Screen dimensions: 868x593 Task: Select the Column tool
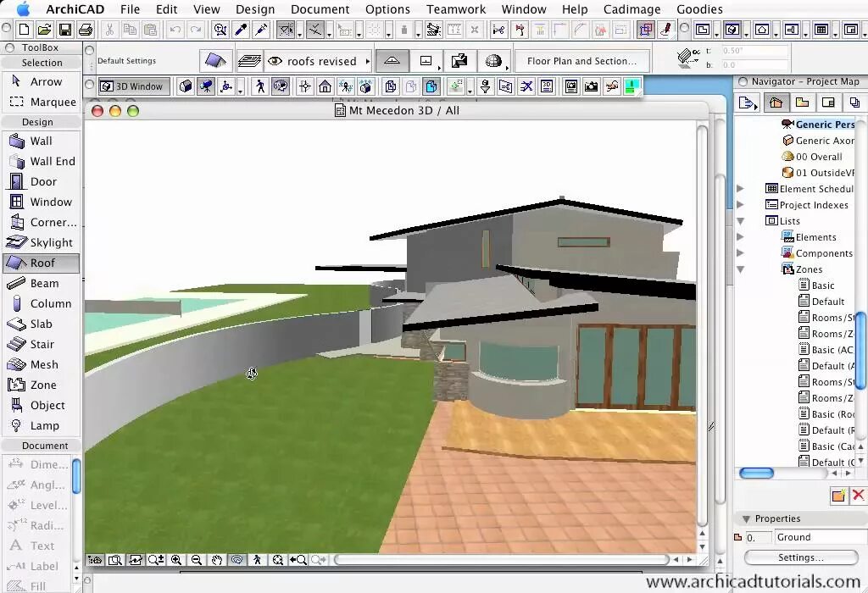coord(41,303)
